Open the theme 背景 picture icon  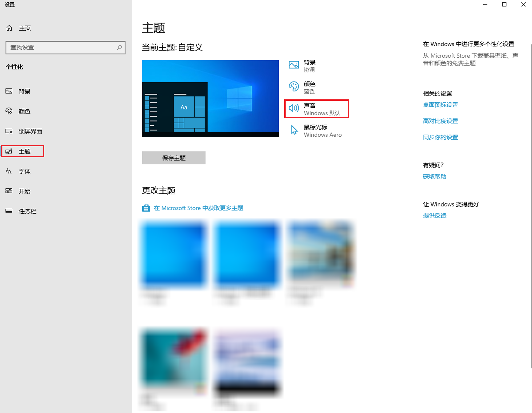point(294,65)
